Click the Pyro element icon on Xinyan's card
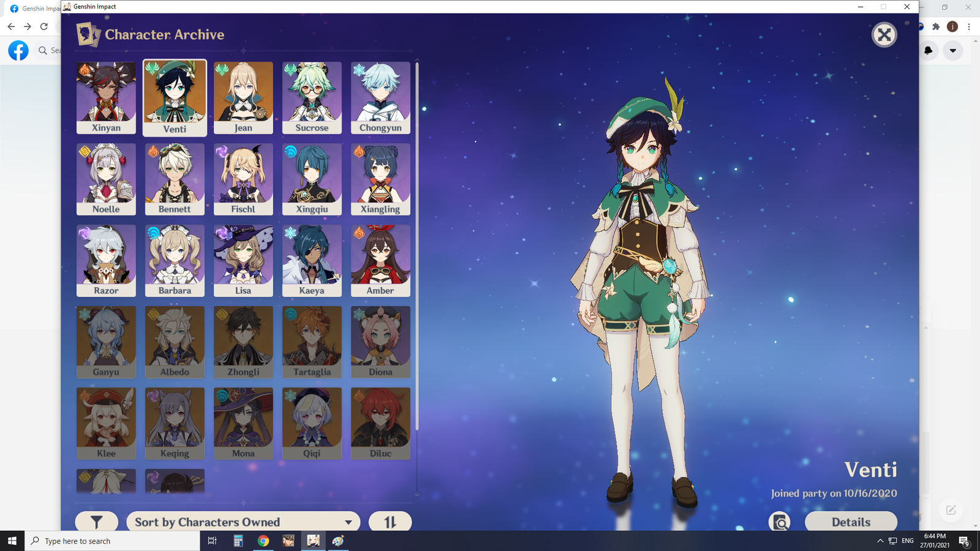 85,70
